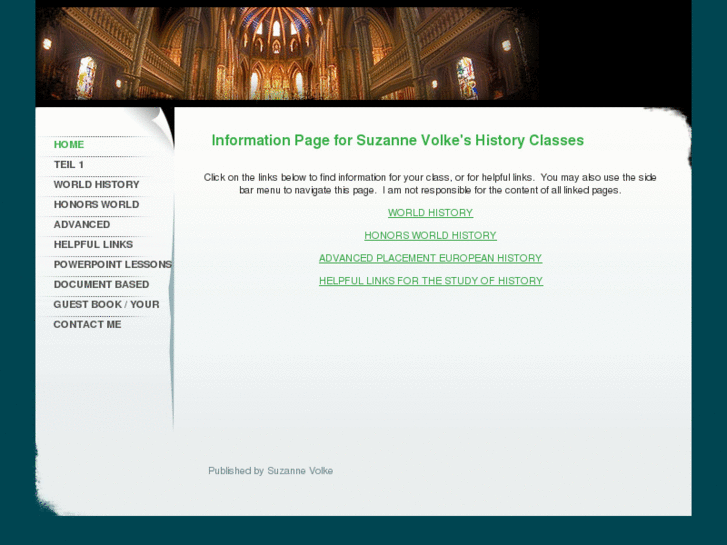Image resolution: width=727 pixels, height=545 pixels.
Task: Click the 'Click on the links below' paragraph
Action: (430, 184)
